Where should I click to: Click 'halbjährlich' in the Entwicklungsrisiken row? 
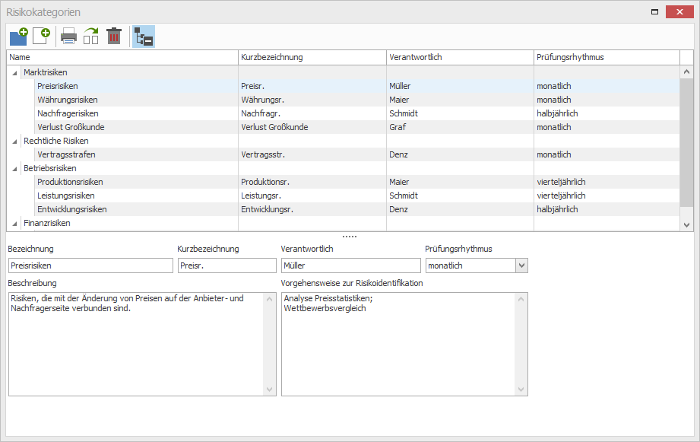click(x=607, y=209)
